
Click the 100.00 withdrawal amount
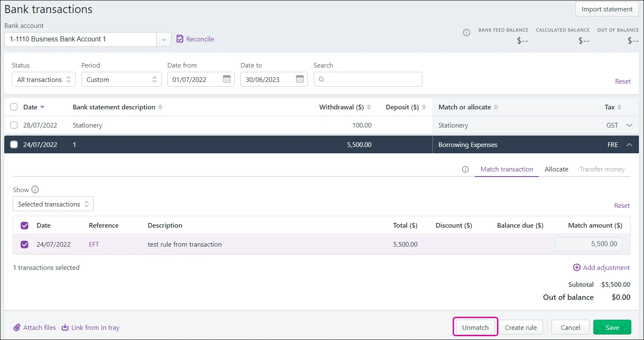362,125
